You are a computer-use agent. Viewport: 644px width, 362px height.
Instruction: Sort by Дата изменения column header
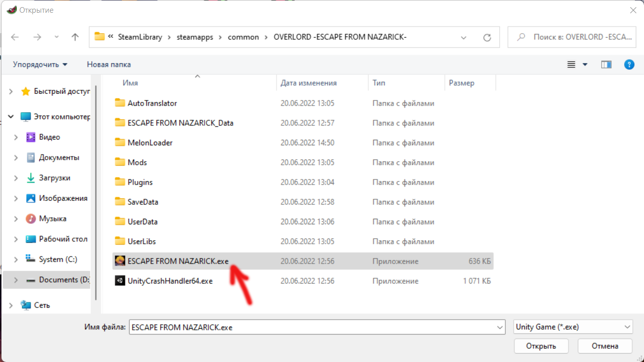pyautogui.click(x=308, y=83)
